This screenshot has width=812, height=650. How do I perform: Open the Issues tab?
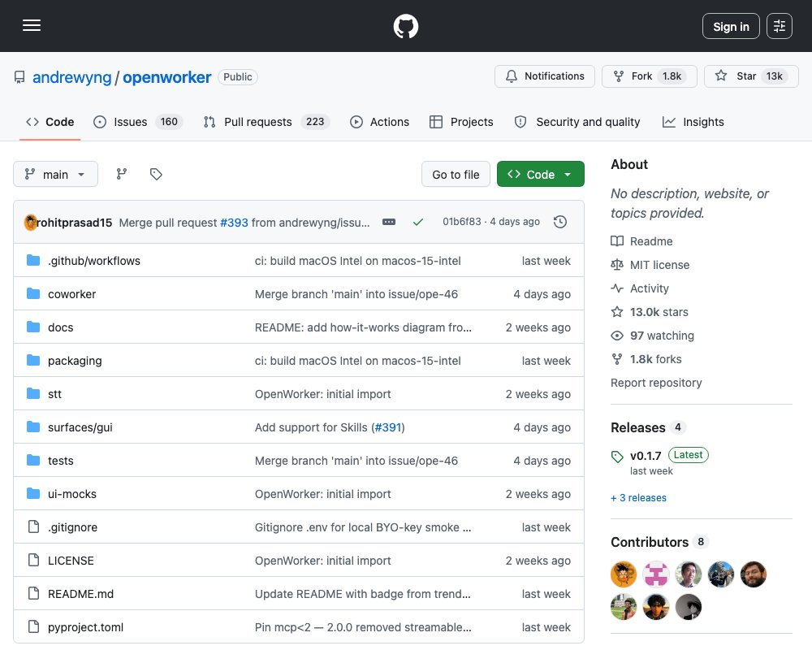click(x=138, y=122)
